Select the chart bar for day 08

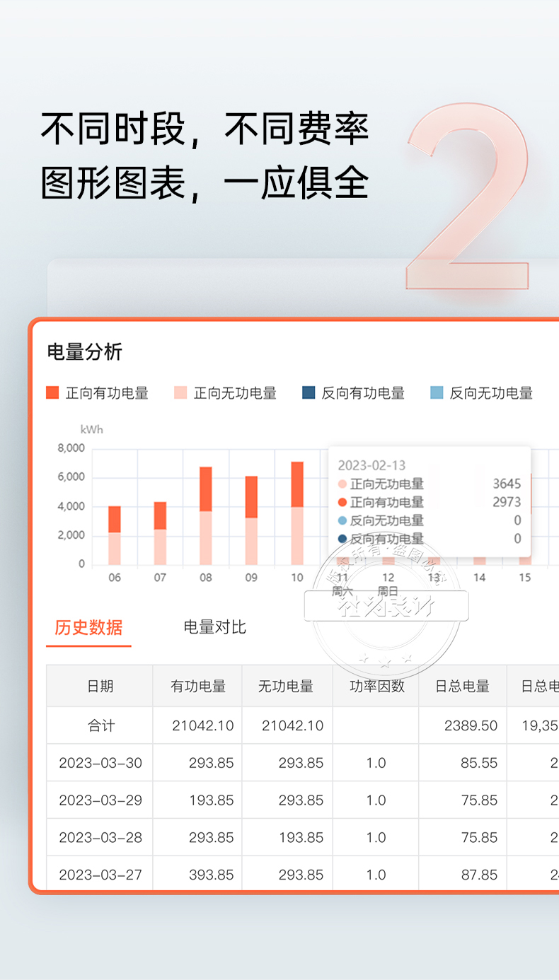coord(206,515)
